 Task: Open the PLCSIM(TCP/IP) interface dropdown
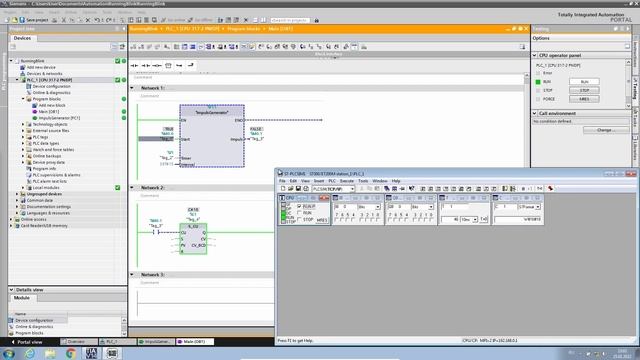coord(352,189)
